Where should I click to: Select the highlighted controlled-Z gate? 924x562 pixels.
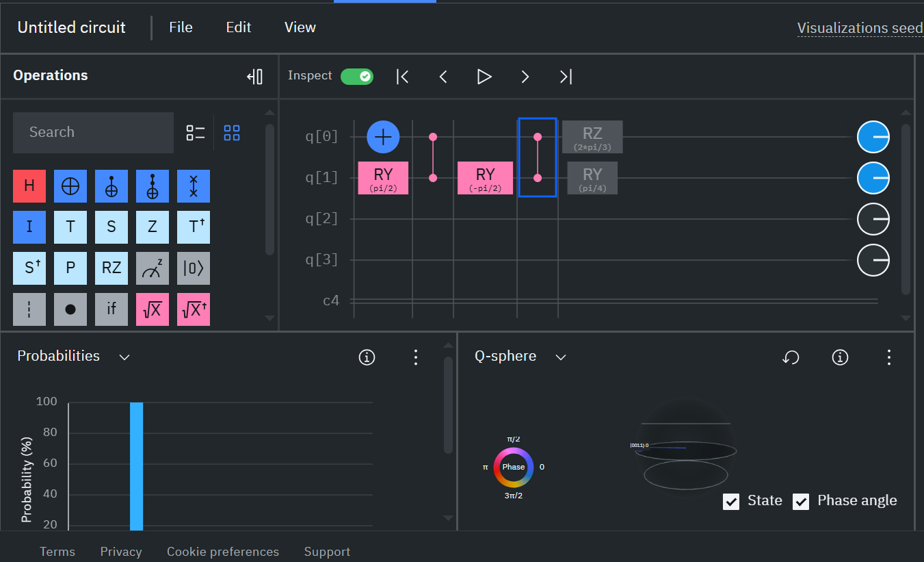538,157
